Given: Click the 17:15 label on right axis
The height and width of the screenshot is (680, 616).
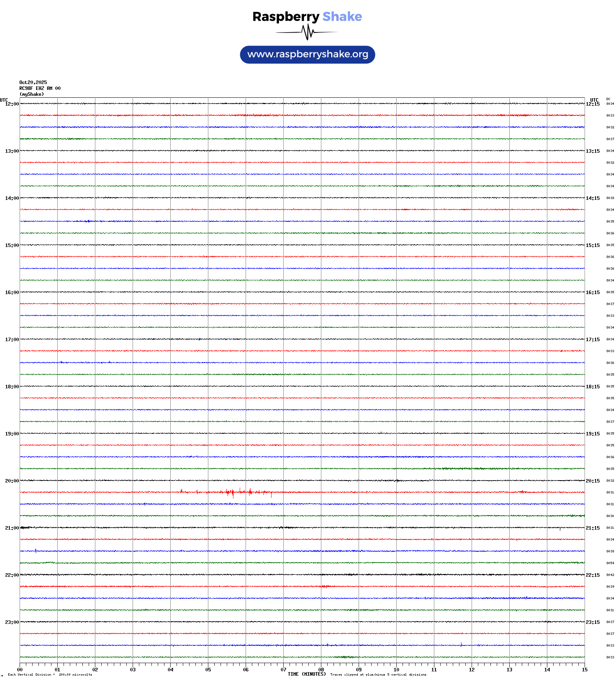Looking at the screenshot, I should (x=592, y=340).
